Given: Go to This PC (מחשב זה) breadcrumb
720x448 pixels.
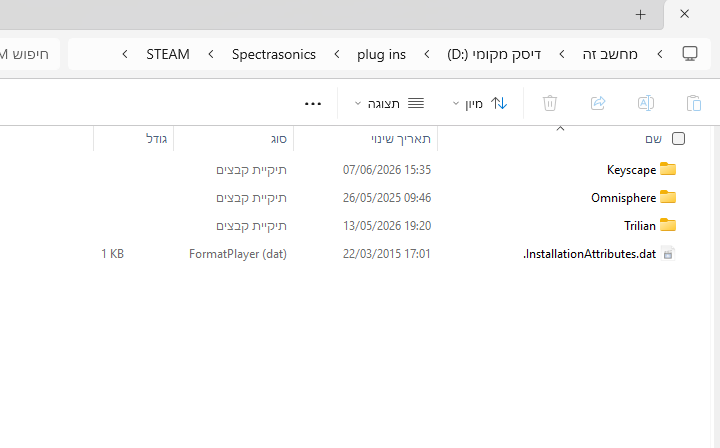Looking at the screenshot, I should [610, 54].
